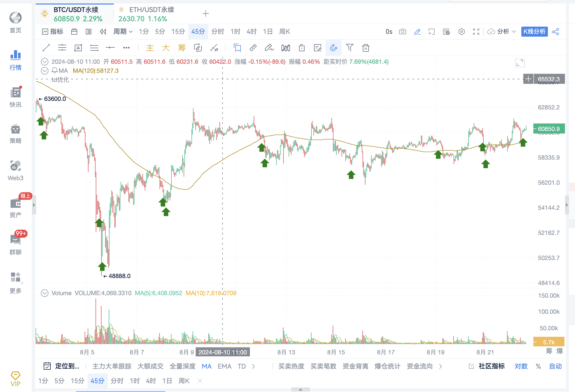
Task: Open the 策略 strategy sidebar icon
Action: (x=16, y=134)
